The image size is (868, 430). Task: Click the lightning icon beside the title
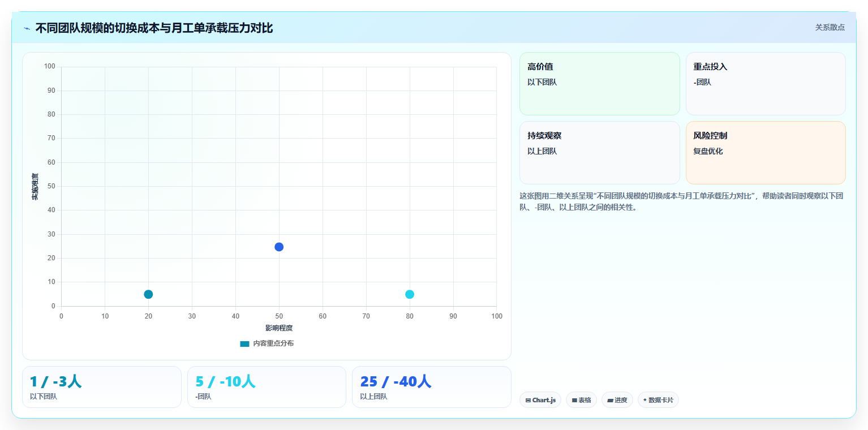(x=27, y=28)
